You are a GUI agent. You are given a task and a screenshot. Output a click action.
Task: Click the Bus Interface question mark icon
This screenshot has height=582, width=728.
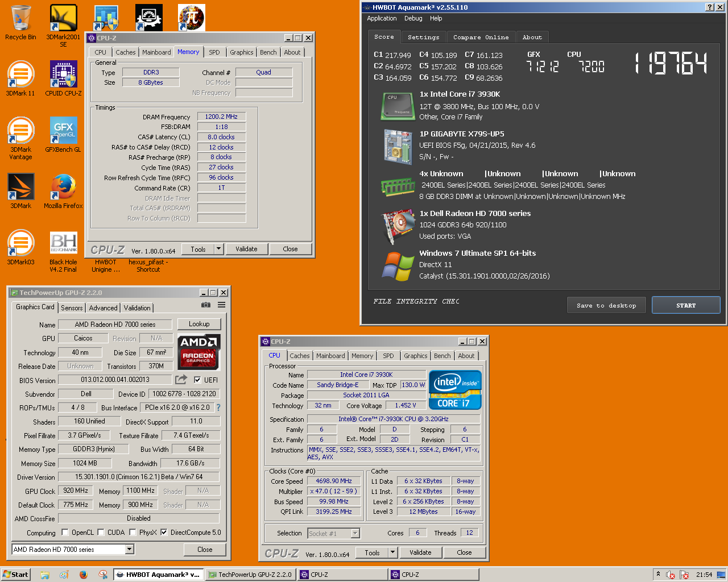[x=218, y=408]
